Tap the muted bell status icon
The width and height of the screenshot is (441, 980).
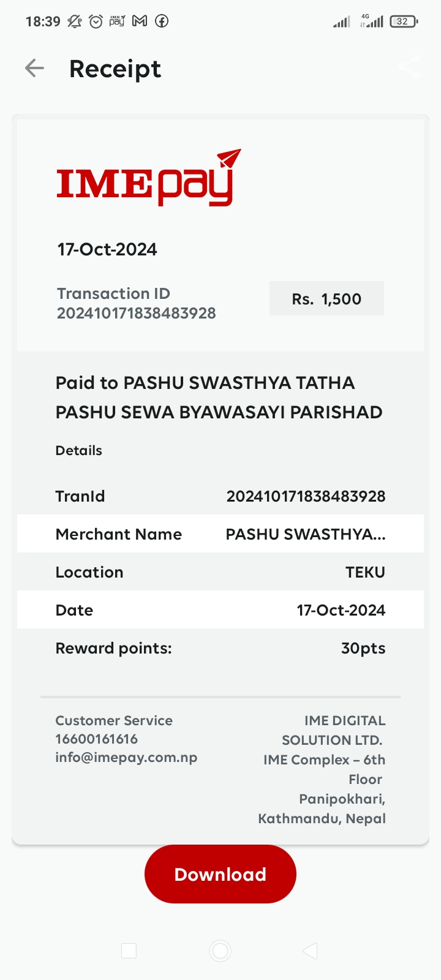click(x=75, y=21)
